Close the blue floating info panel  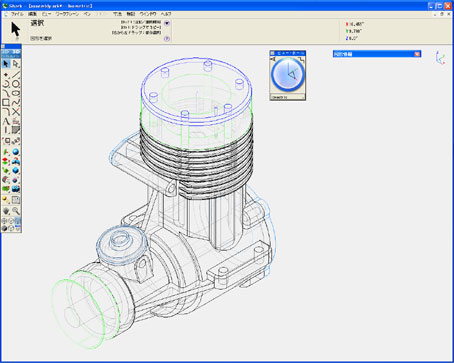417,54
